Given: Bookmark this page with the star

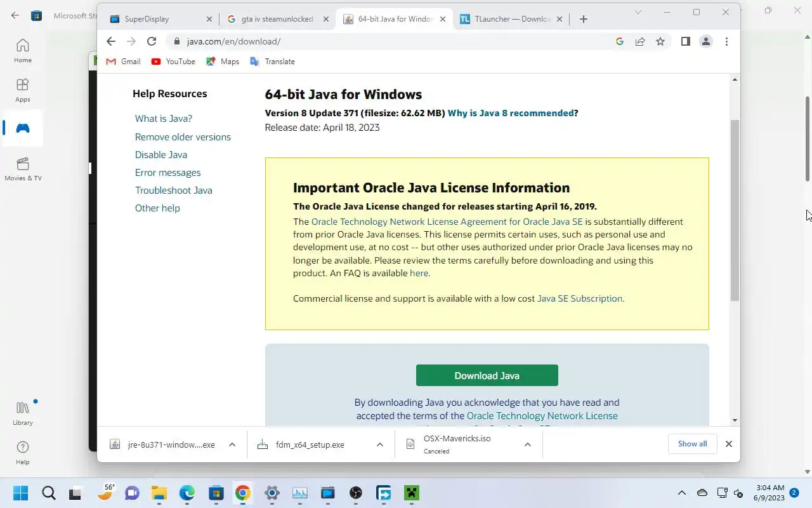Looking at the screenshot, I should pyautogui.click(x=660, y=41).
